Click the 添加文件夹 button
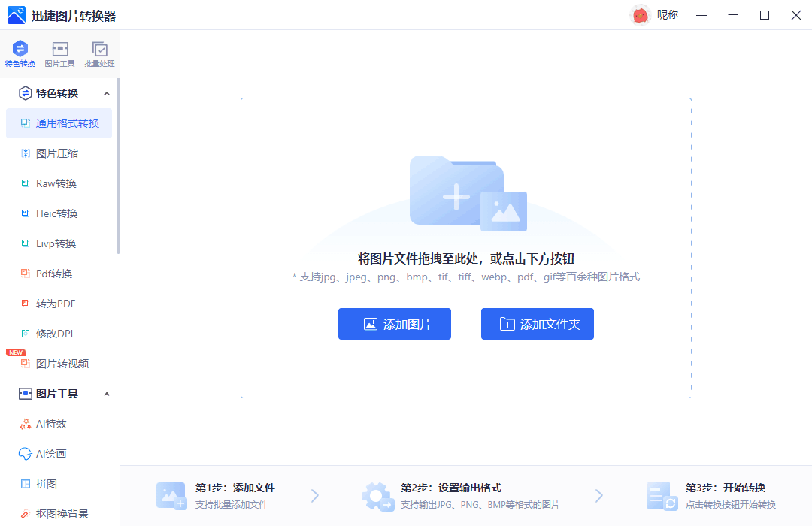The image size is (812, 526). (537, 324)
